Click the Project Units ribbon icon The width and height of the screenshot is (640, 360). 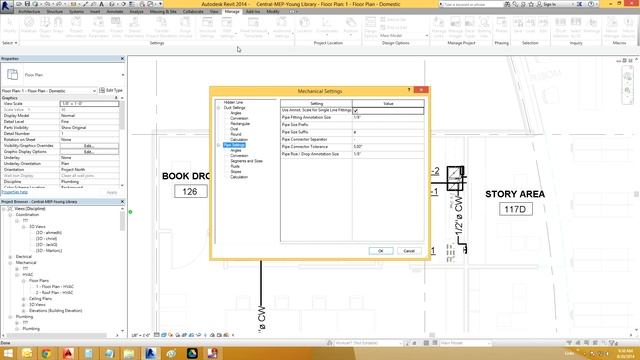coord(116,27)
